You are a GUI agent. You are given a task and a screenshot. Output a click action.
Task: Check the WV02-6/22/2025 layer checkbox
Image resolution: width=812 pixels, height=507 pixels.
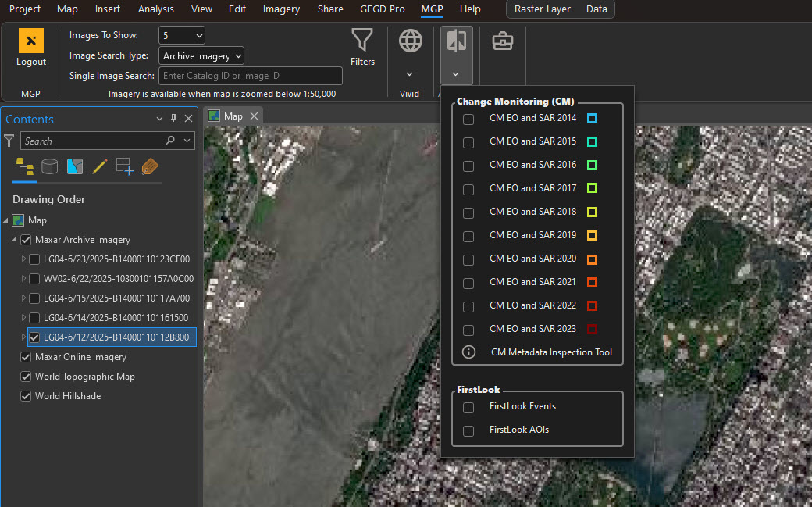(x=34, y=279)
